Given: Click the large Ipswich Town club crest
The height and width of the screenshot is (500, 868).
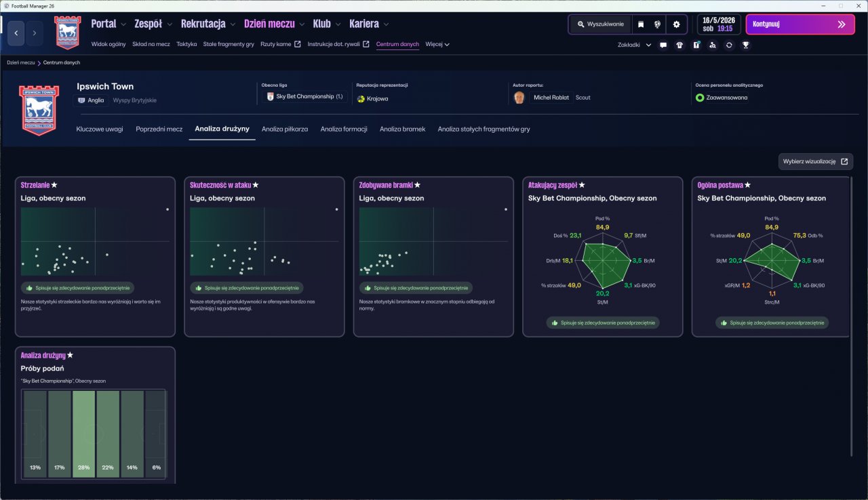Looking at the screenshot, I should point(38,110).
